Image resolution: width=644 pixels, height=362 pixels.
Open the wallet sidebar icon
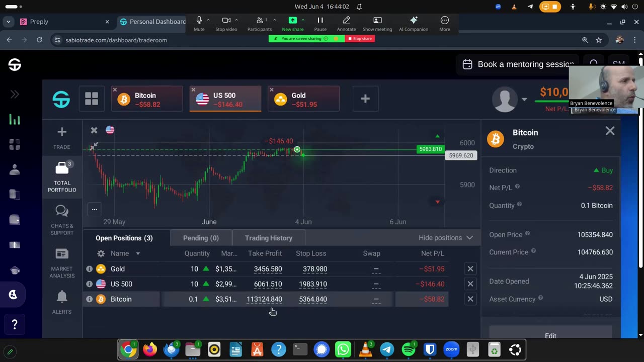15,220
